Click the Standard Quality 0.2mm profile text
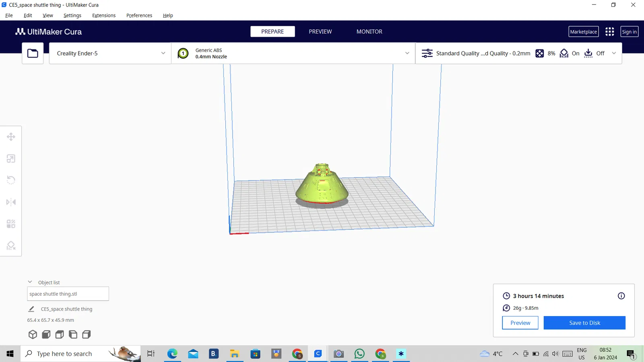This screenshot has height=362, width=644. click(483, 53)
